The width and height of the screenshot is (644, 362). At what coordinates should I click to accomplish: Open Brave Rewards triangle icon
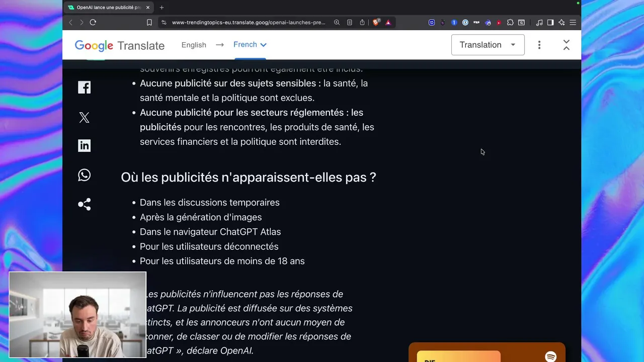click(388, 22)
